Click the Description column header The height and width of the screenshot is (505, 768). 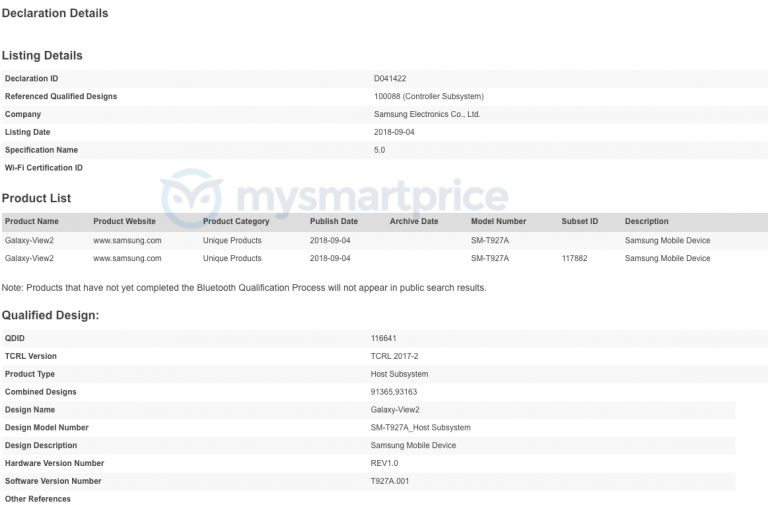647,222
